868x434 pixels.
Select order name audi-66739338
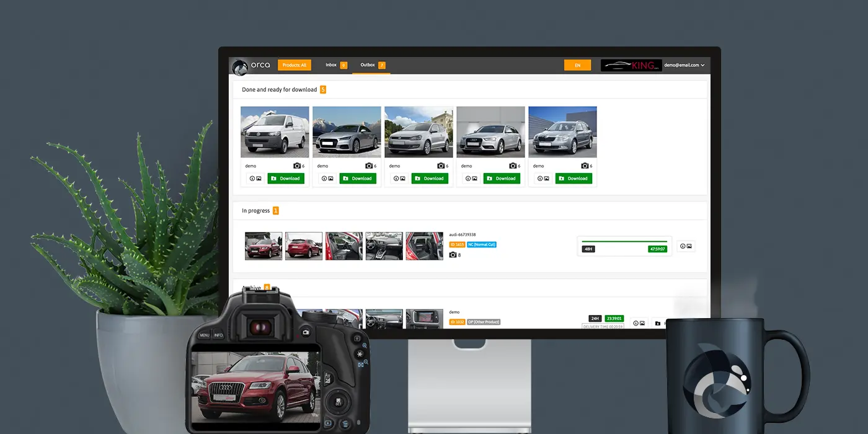click(x=463, y=235)
